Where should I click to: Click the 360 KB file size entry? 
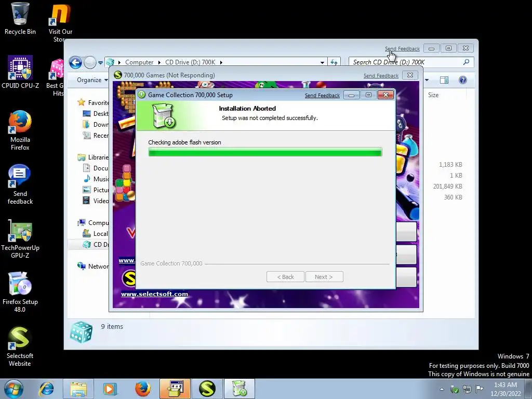(x=453, y=197)
